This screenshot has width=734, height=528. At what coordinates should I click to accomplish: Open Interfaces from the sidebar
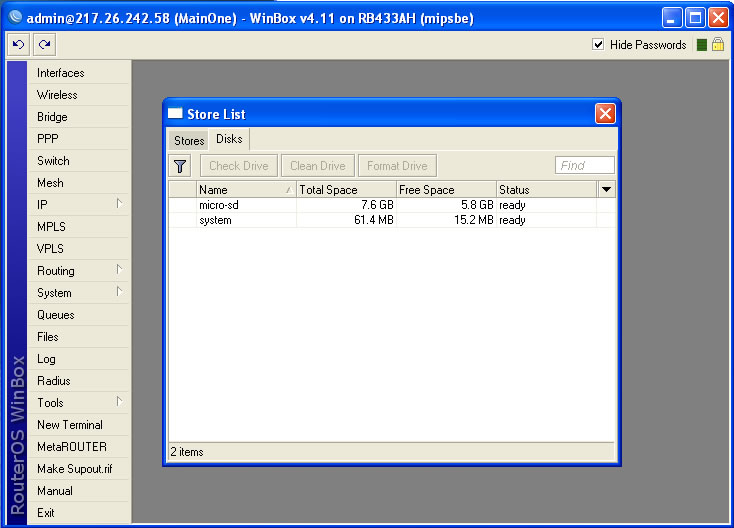point(78,73)
